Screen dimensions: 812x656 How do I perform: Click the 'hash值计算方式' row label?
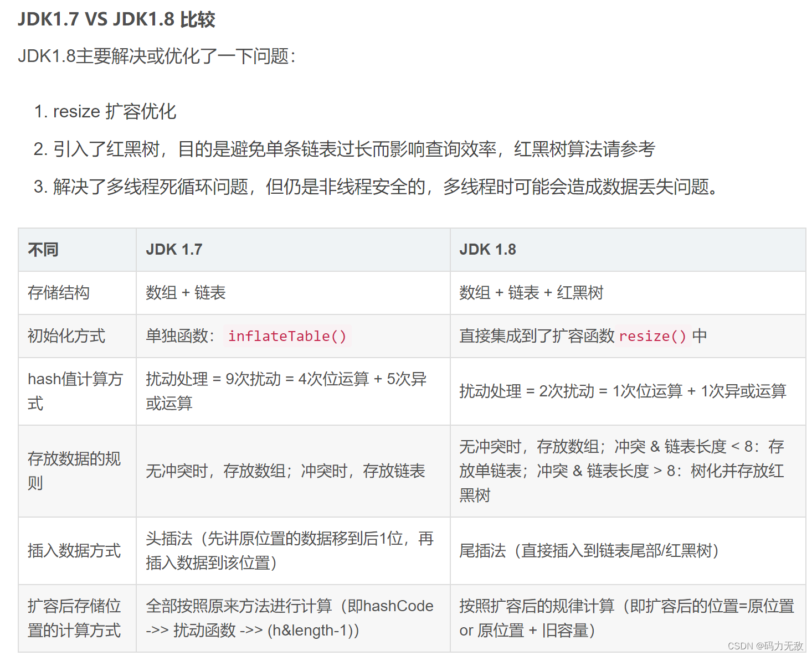coord(77,391)
